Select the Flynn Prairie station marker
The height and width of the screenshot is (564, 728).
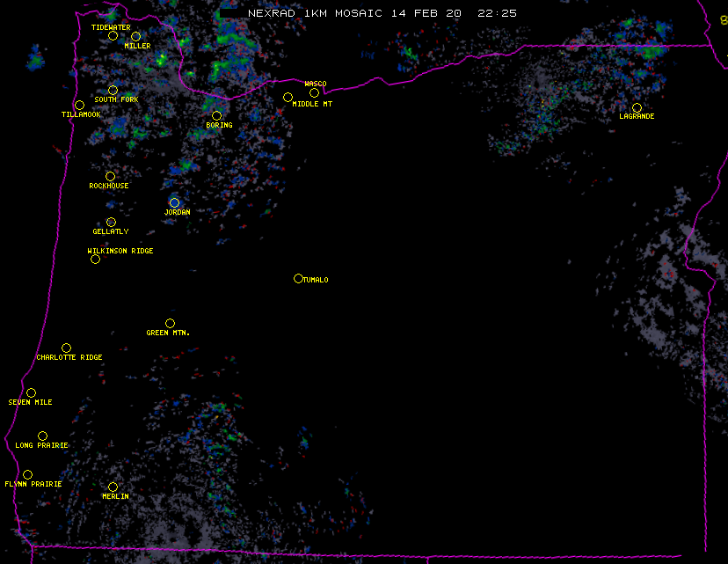coord(27,474)
